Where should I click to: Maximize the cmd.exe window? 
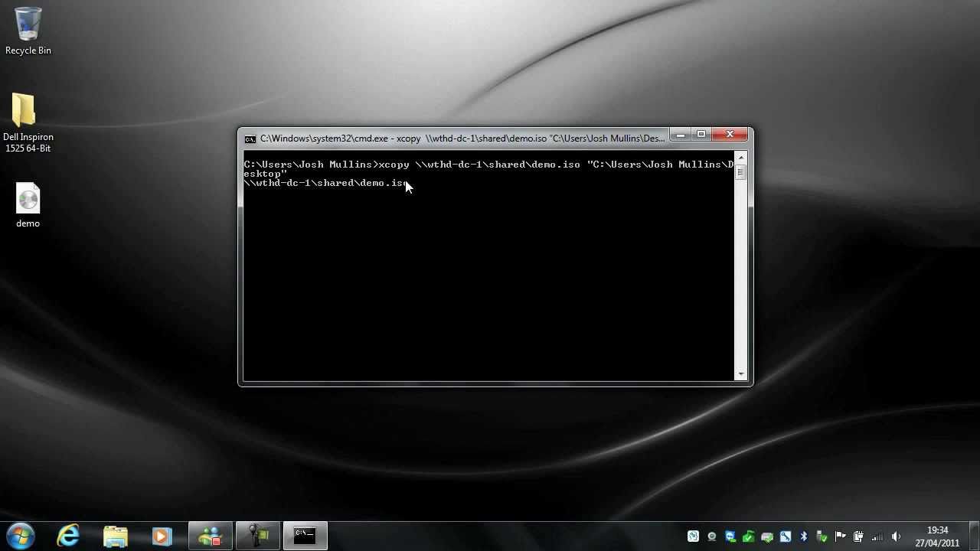pyautogui.click(x=701, y=135)
